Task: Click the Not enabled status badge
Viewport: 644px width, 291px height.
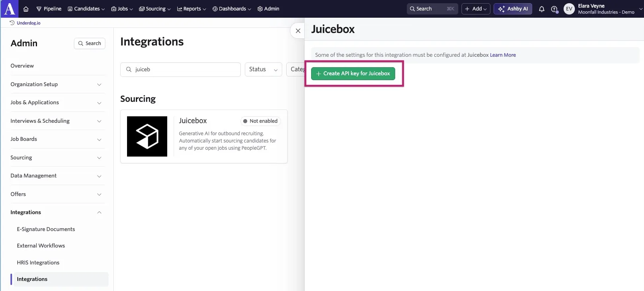Action: 260,121
